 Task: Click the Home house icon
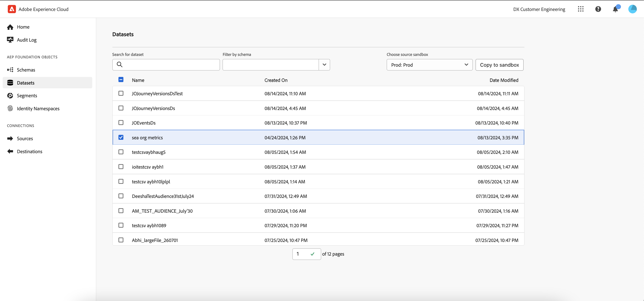[10, 27]
